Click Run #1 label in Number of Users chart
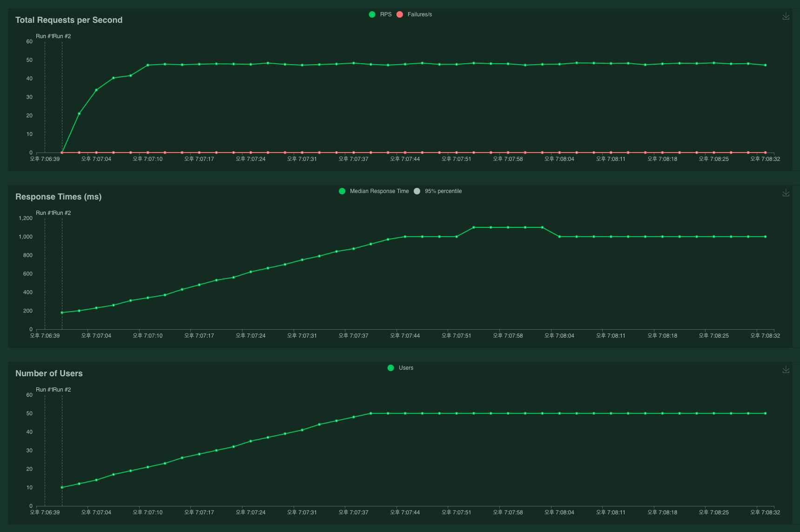 coord(44,390)
